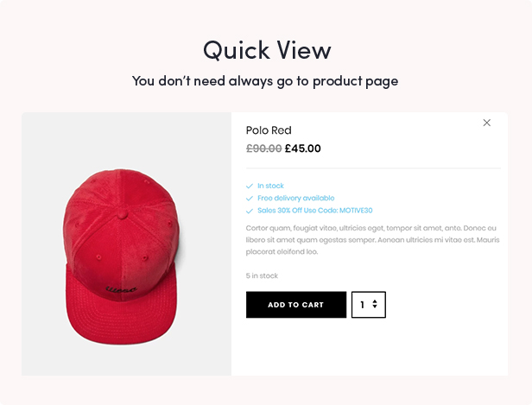Click the Sales 30% Off checkmark icon
The width and height of the screenshot is (532, 405).
[x=250, y=210]
